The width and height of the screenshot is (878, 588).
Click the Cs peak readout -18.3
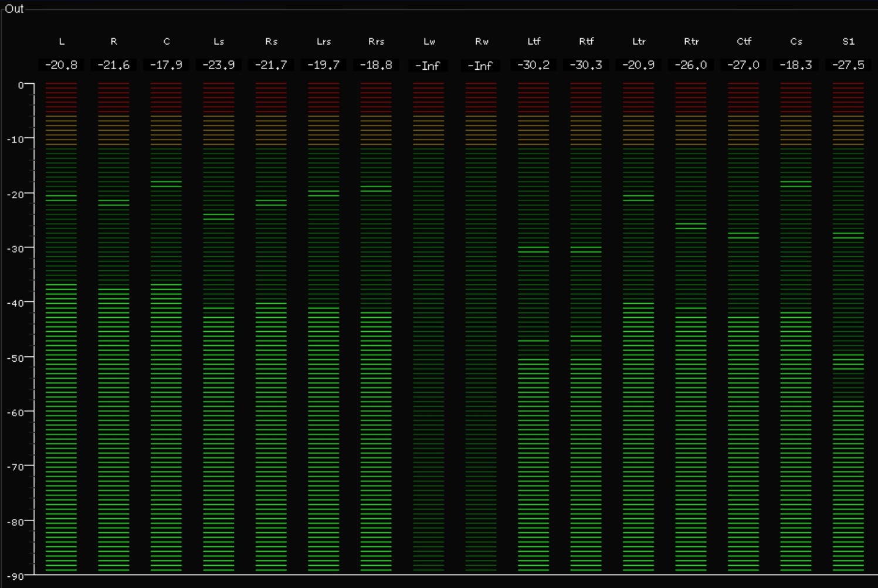tap(796, 65)
